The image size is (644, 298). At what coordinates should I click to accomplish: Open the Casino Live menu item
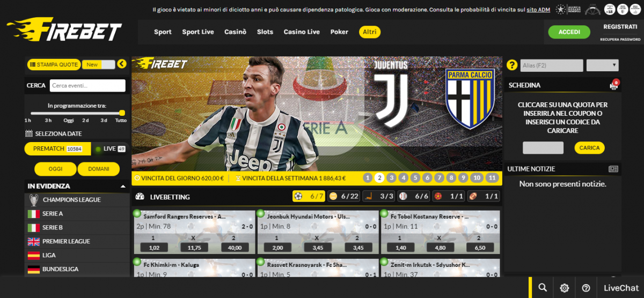coord(302,32)
